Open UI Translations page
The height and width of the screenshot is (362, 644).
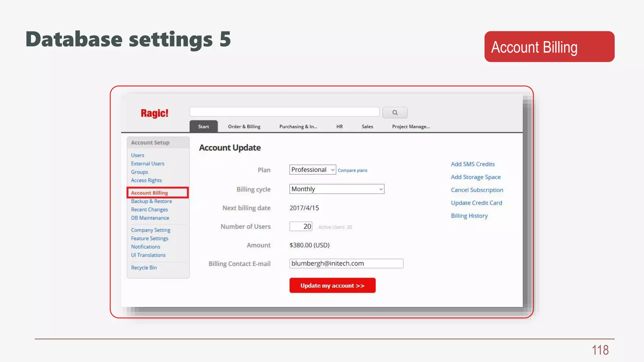pyautogui.click(x=148, y=255)
